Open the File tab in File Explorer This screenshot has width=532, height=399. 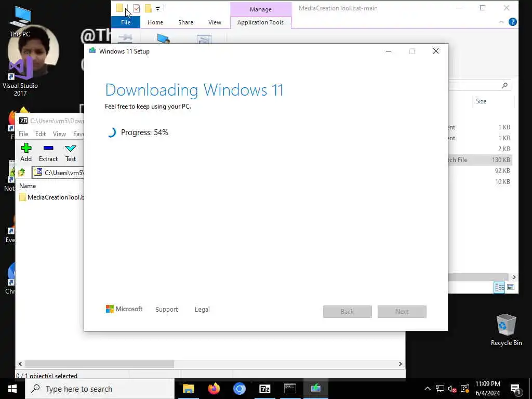(x=126, y=22)
